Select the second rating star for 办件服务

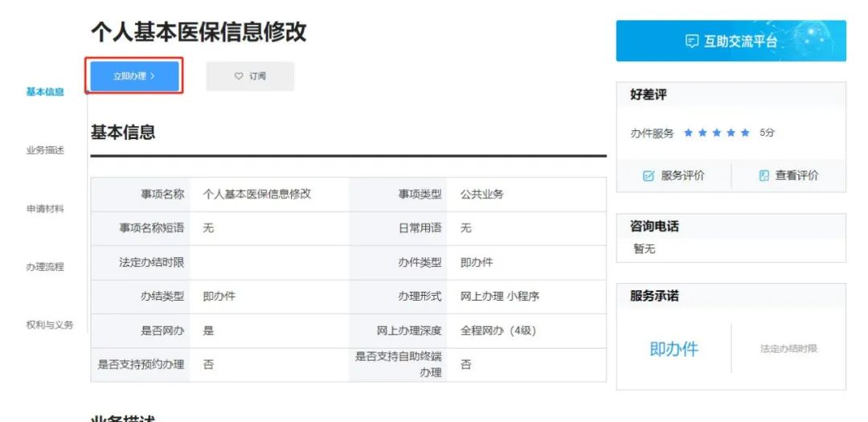coord(702,133)
